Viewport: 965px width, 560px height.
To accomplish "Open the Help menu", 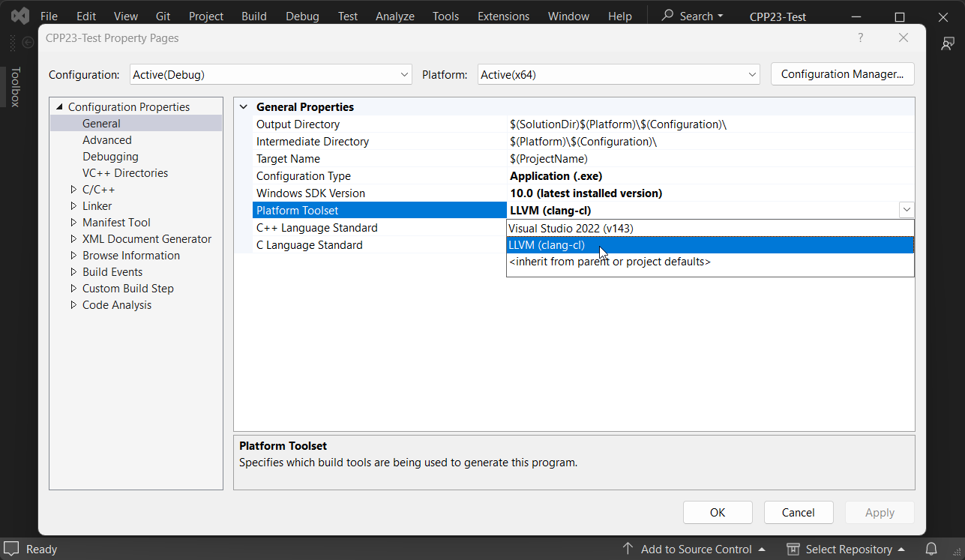I will [620, 16].
